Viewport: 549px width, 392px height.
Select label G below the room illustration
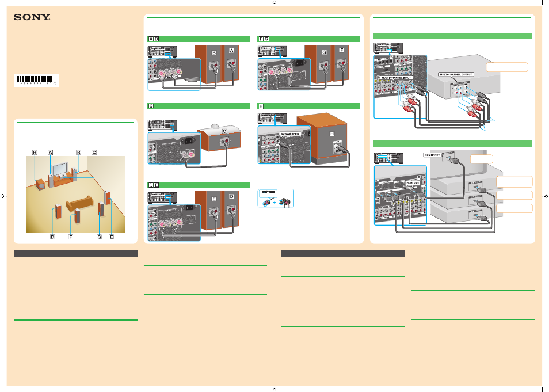[99, 237]
